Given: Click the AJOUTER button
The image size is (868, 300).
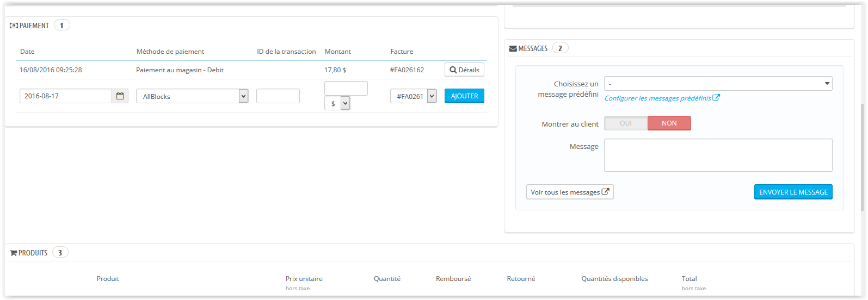Looking at the screenshot, I should (x=464, y=96).
